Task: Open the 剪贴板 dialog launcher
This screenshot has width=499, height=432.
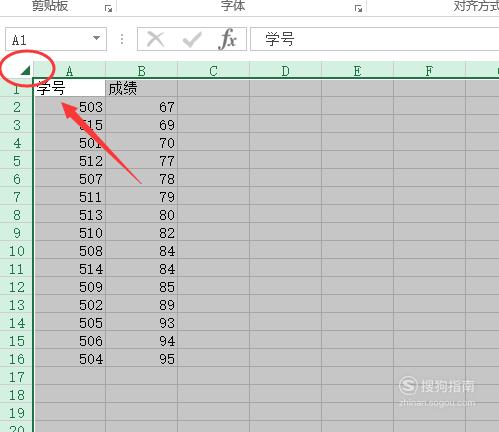Action: pos(108,9)
